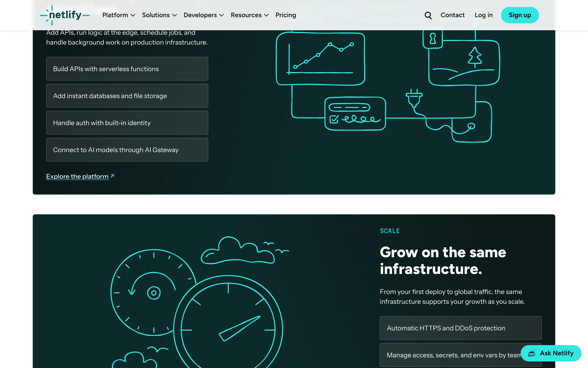The height and width of the screenshot is (368, 588).
Task: Select Build APIs with serverless functions
Action: click(127, 69)
